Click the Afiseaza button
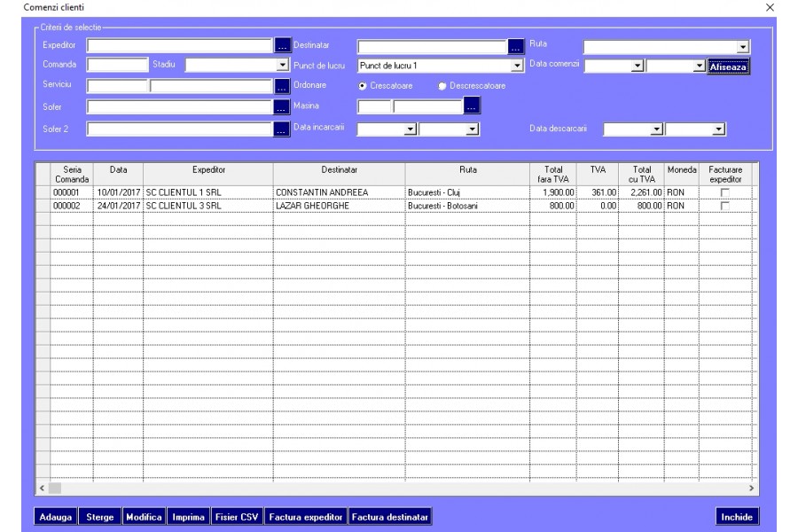Image resolution: width=798 pixels, height=532 pixels. [x=728, y=66]
